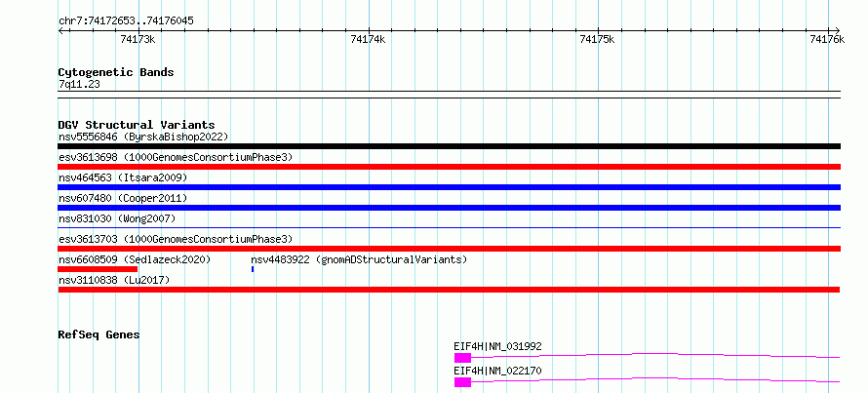Screen dimensions: 868x393
Task: Click the 7q11.23 band label
Action: pos(79,85)
